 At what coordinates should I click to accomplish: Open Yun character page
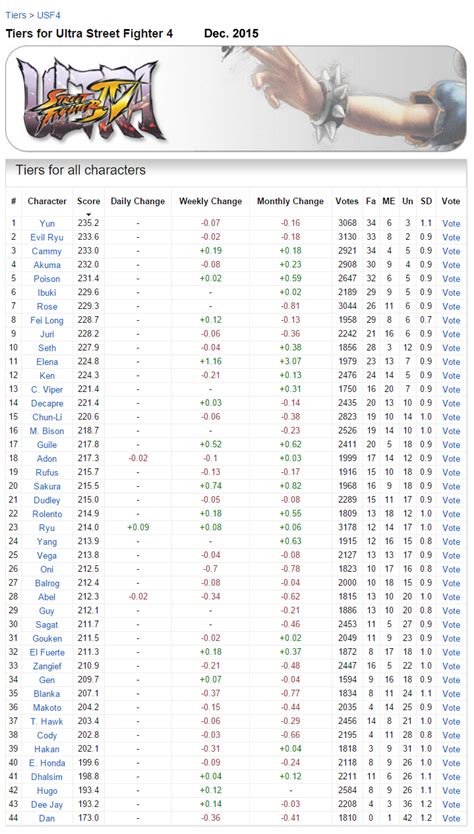click(47, 223)
